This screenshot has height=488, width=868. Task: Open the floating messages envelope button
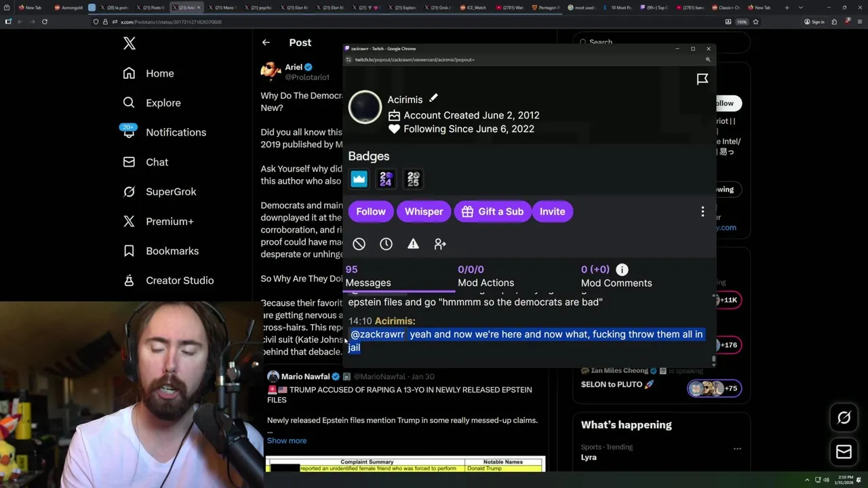(844, 452)
